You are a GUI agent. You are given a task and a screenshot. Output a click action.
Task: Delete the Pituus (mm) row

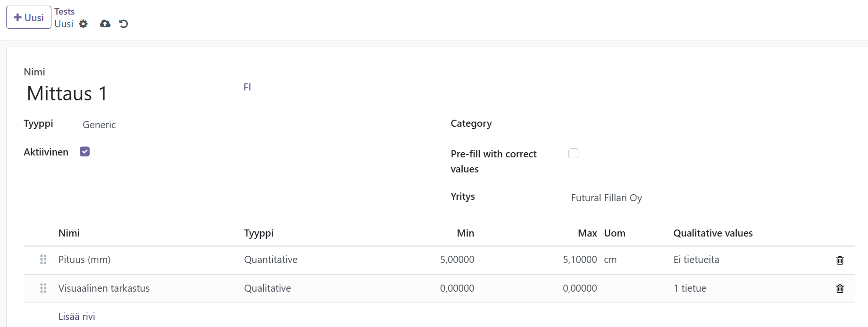(x=840, y=260)
